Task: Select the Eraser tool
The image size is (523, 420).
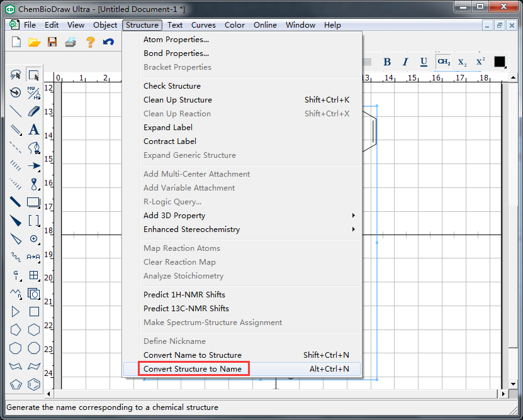Action: 34,111
